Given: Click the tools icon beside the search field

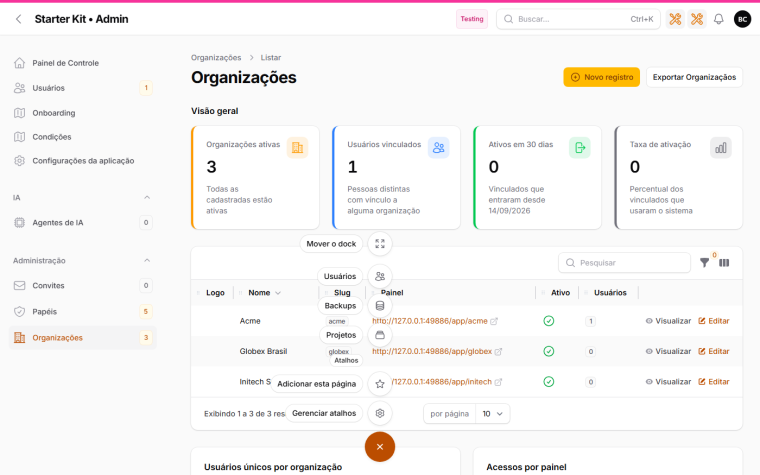Looking at the screenshot, I should coord(675,19).
